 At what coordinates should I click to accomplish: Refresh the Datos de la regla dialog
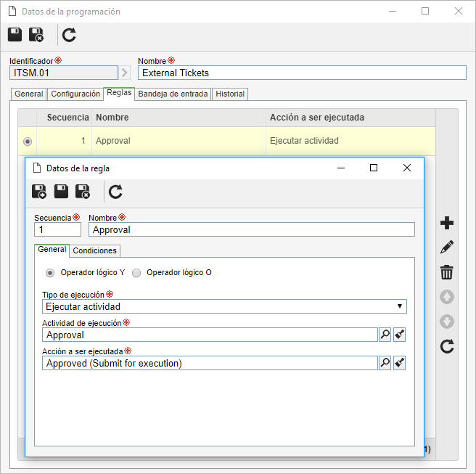coord(115,192)
